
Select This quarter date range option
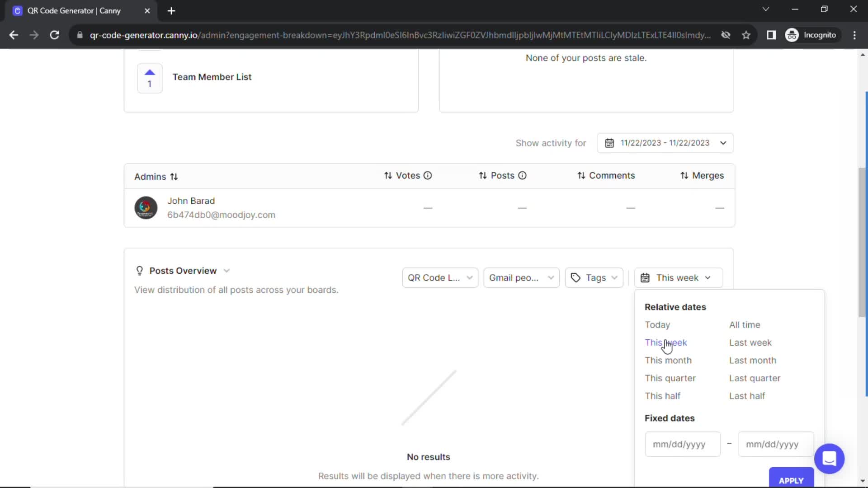(x=670, y=378)
